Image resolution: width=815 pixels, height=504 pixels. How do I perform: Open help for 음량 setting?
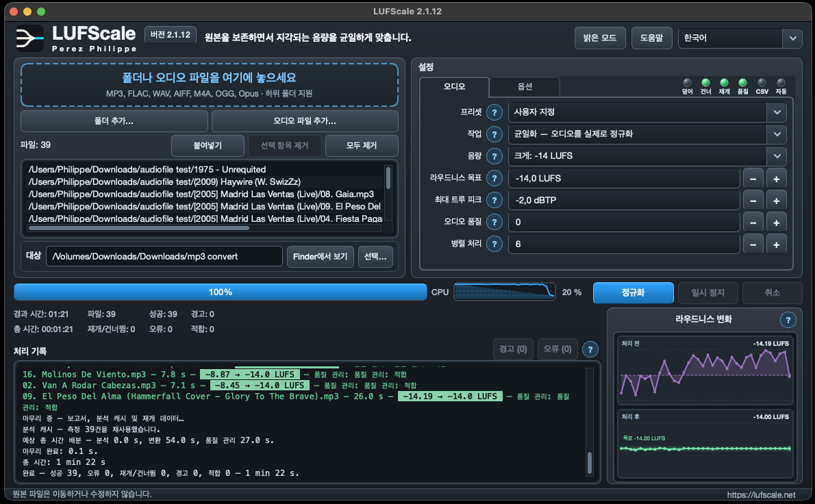click(x=494, y=156)
